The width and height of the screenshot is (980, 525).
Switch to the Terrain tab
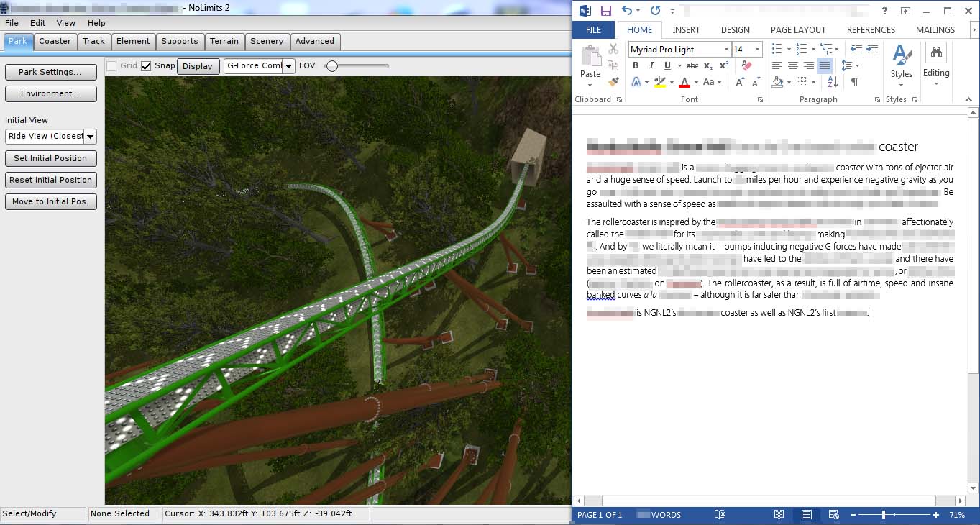pyautogui.click(x=224, y=41)
